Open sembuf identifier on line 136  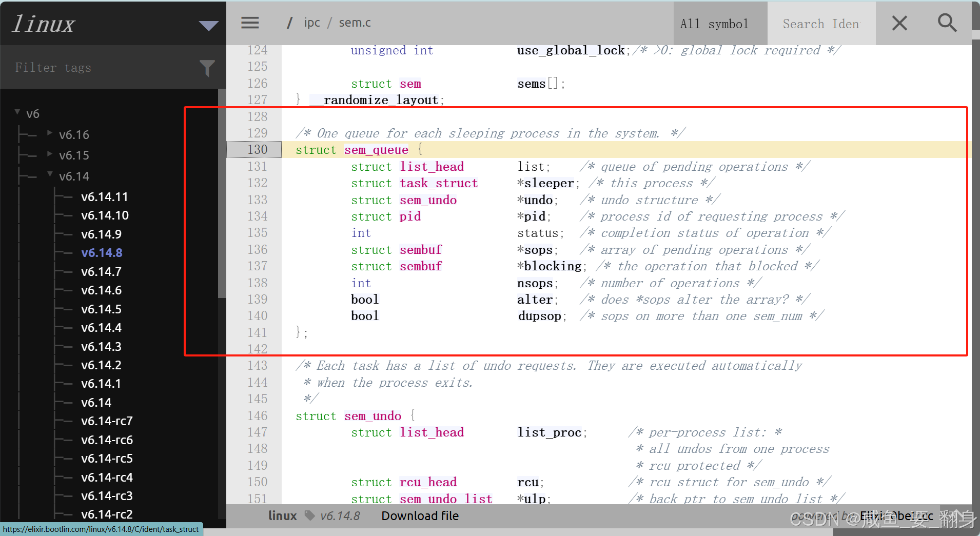tap(421, 250)
